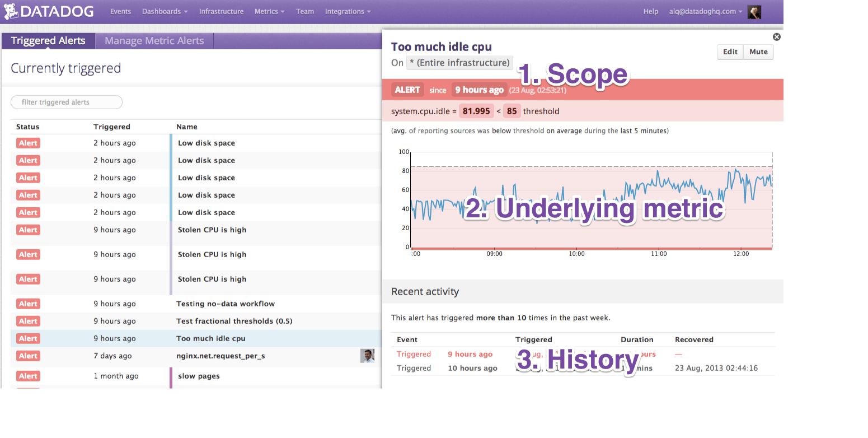This screenshot has width=868, height=438.
Task: Click the ALERT status badge in the alert panel
Action: 407,90
